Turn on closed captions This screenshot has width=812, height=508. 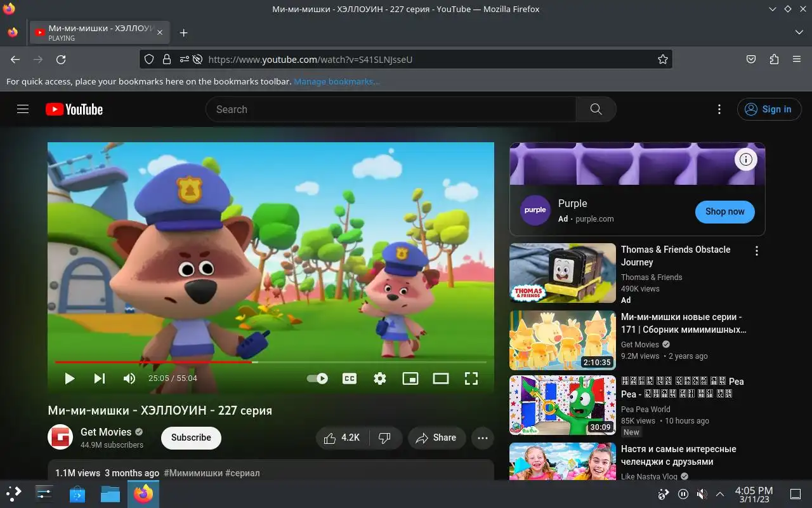(x=350, y=378)
